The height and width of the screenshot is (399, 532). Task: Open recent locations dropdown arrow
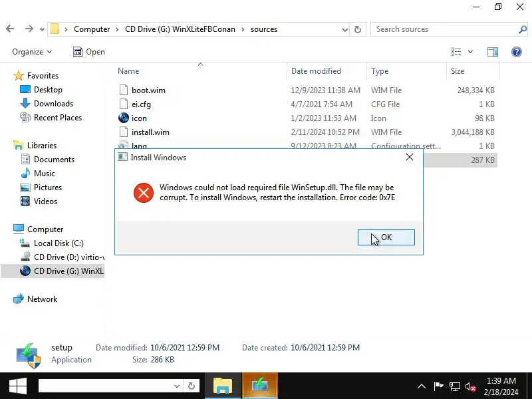pyautogui.click(x=42, y=29)
